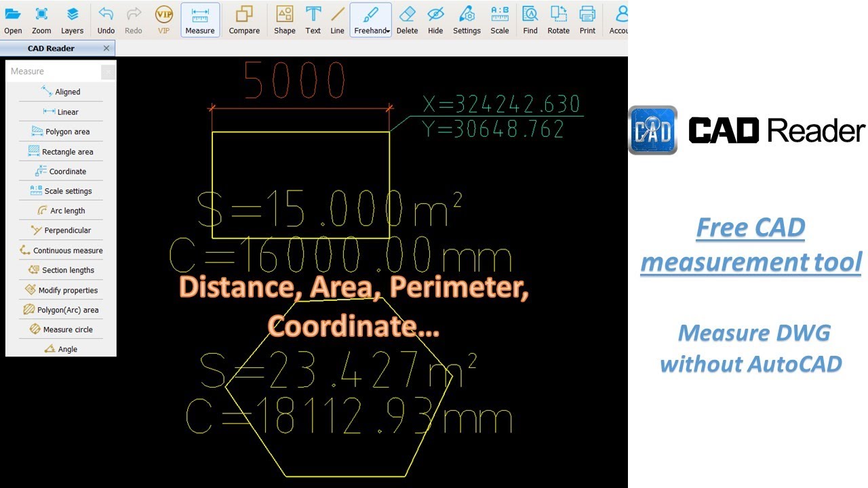Click the Free CAD measurement tool link
The width and height of the screenshot is (868, 488).
[751, 245]
